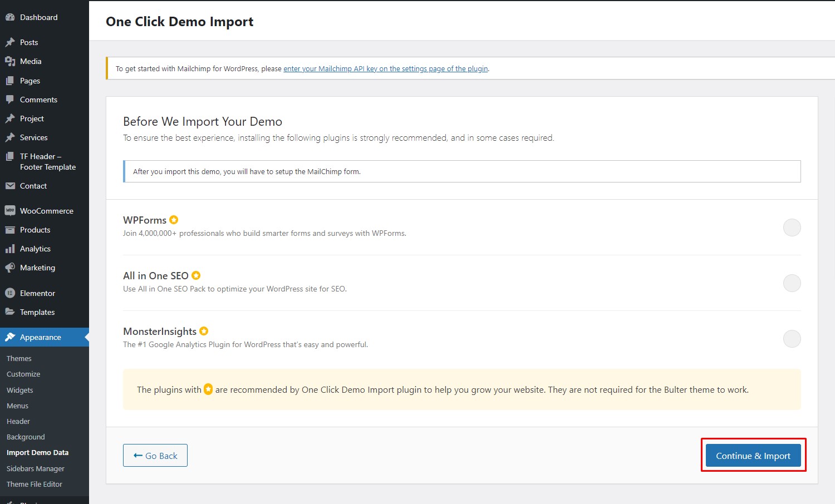Open Import Demo Data submenu
Image resolution: width=835 pixels, height=504 pixels.
(x=37, y=453)
